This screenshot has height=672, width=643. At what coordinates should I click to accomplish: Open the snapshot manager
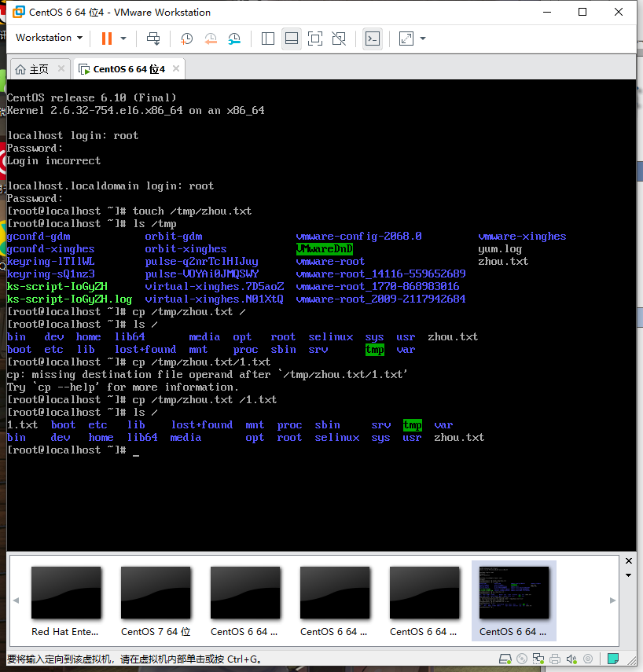point(234,39)
